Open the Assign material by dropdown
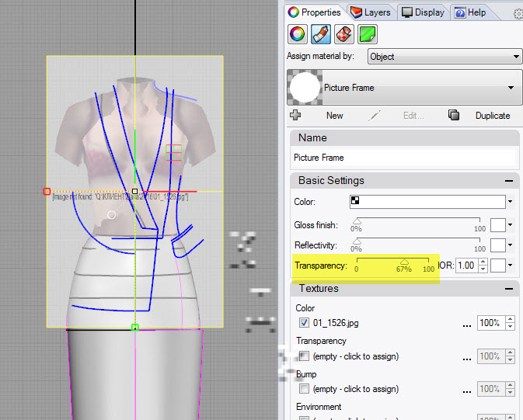Image resolution: width=523 pixels, height=420 pixels. click(444, 57)
